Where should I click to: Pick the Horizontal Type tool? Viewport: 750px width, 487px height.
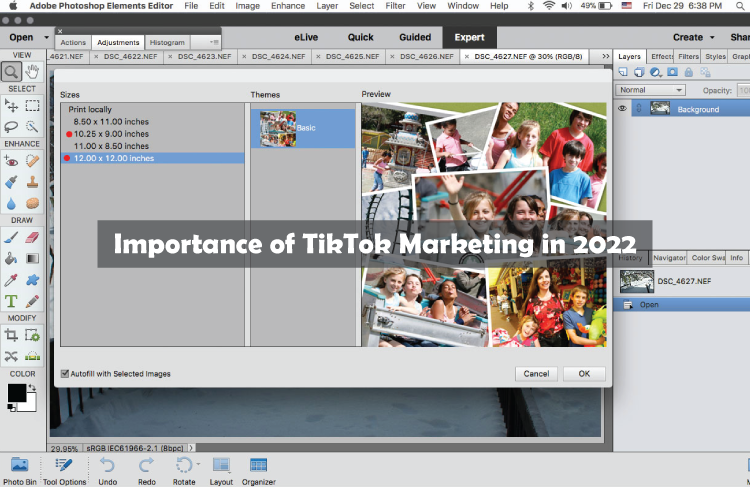11,301
